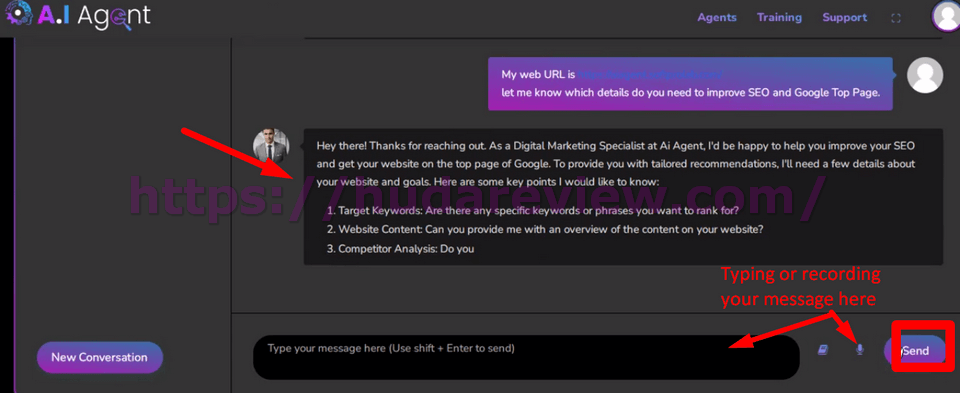Click the 'Competitor Analysis: Do you' line
The image size is (960, 393).
(400, 249)
